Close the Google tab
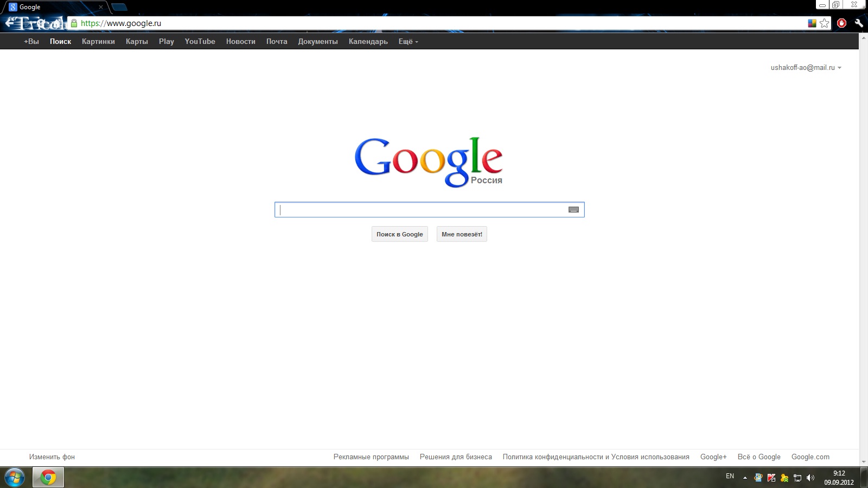 100,7
